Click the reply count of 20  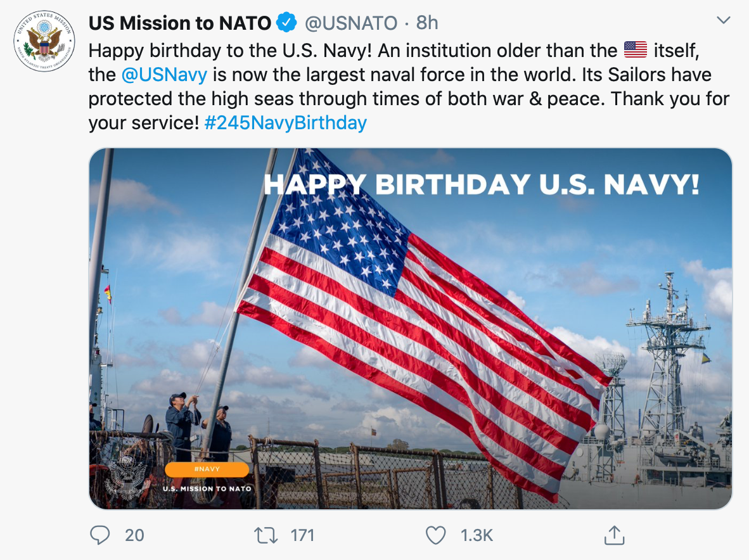(134, 535)
